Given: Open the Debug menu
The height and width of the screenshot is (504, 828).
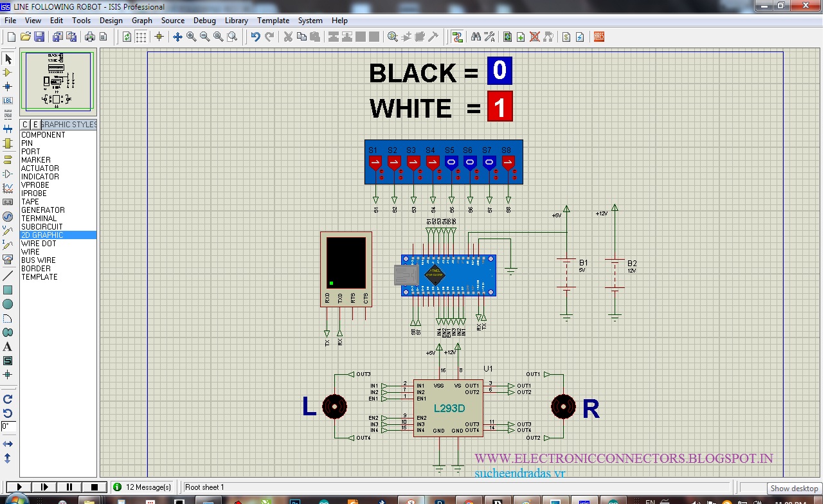Looking at the screenshot, I should point(204,20).
